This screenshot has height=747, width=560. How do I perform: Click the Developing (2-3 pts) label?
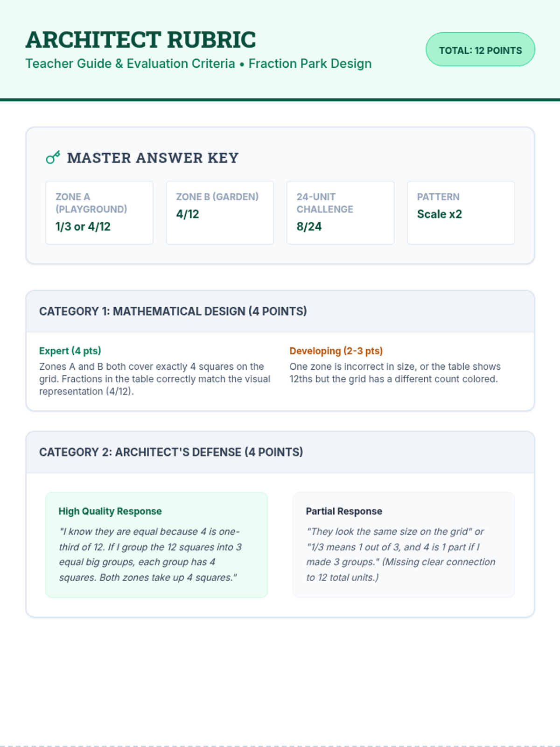pyautogui.click(x=336, y=351)
